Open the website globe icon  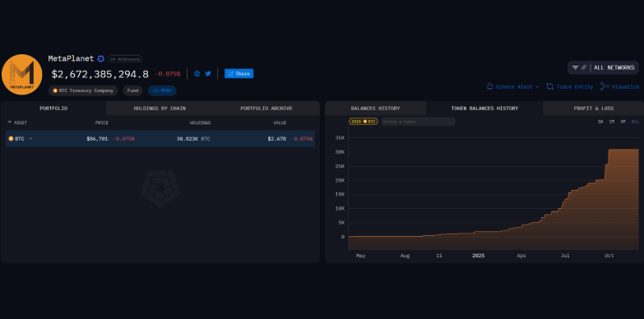(197, 74)
